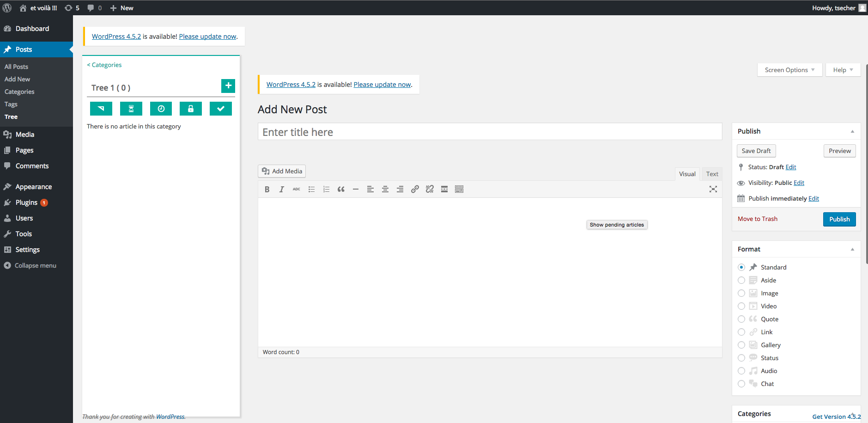Expand the Screen Options dropdown
868x423 pixels.
click(790, 70)
